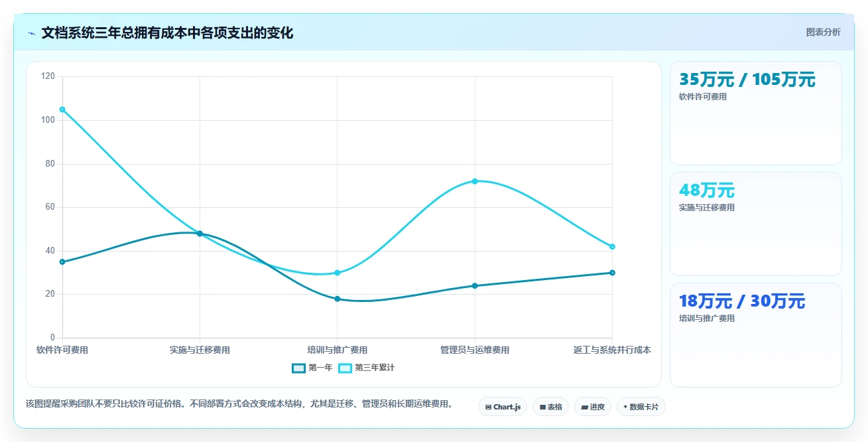Click the 第三年累计 管理员与运维 point at 72

(x=475, y=181)
